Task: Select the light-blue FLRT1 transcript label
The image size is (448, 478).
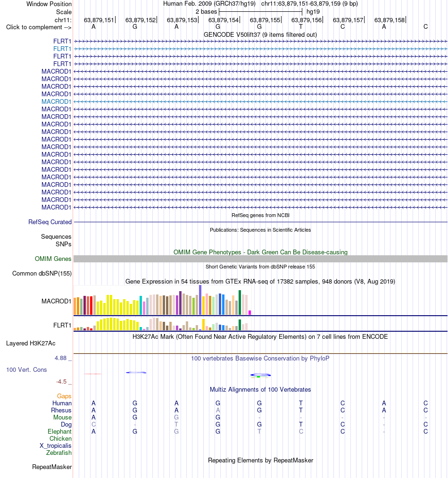Action: pyautogui.click(x=62, y=49)
